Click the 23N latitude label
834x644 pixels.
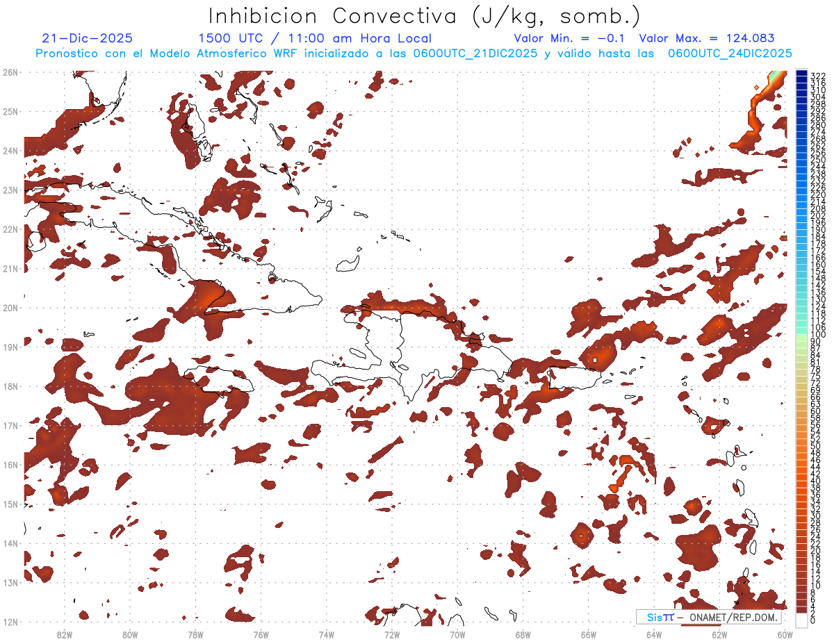(10, 190)
